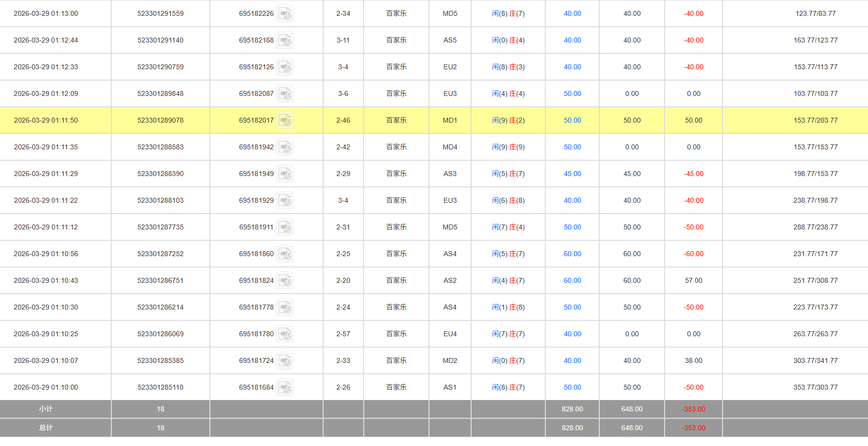Open video replay for bet 695181860
This screenshot has width=868, height=446.
click(285, 254)
